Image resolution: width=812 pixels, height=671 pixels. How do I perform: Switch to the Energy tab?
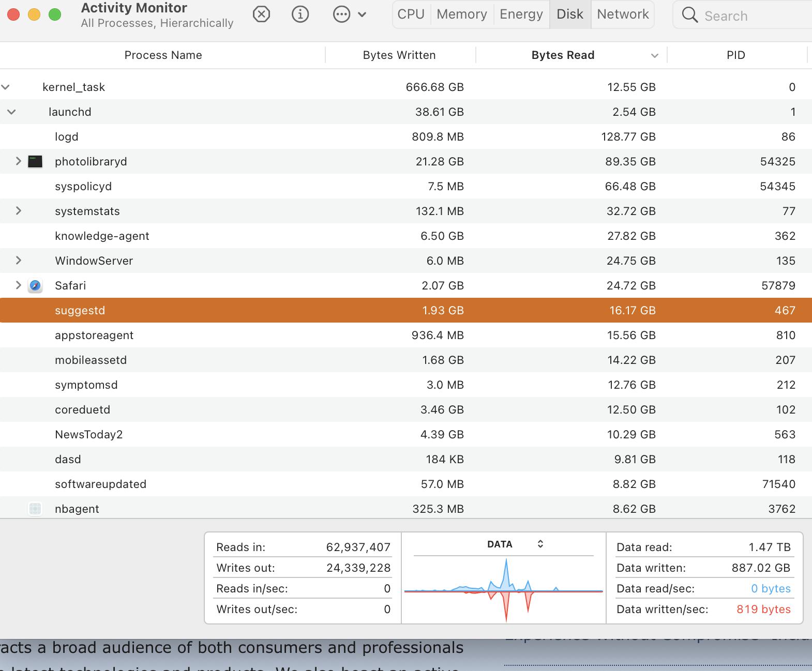(x=521, y=14)
